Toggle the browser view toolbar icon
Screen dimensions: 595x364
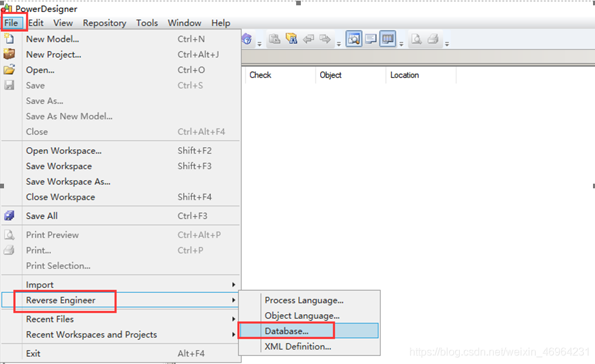pyautogui.click(x=353, y=39)
